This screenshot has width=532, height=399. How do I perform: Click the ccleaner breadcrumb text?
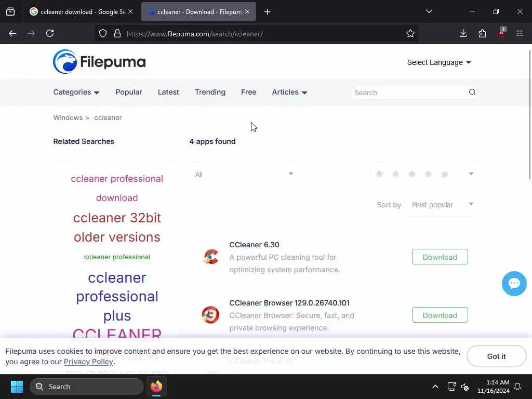(108, 118)
